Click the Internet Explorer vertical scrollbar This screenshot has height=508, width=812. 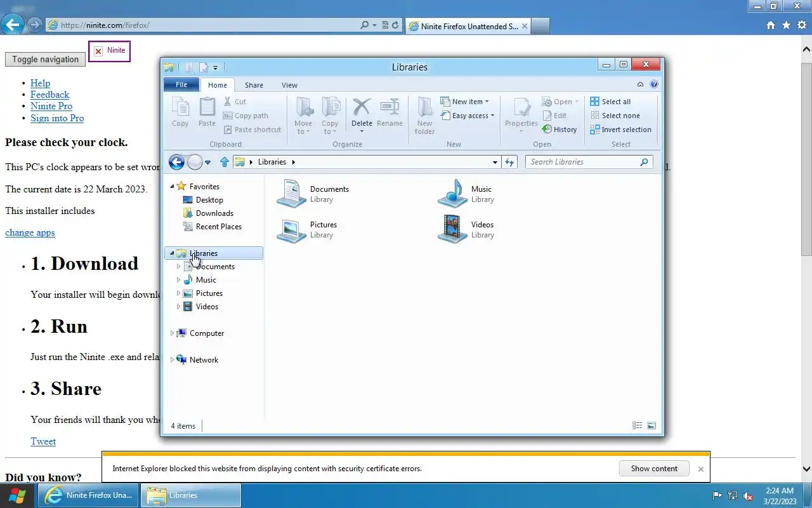[x=806, y=159]
